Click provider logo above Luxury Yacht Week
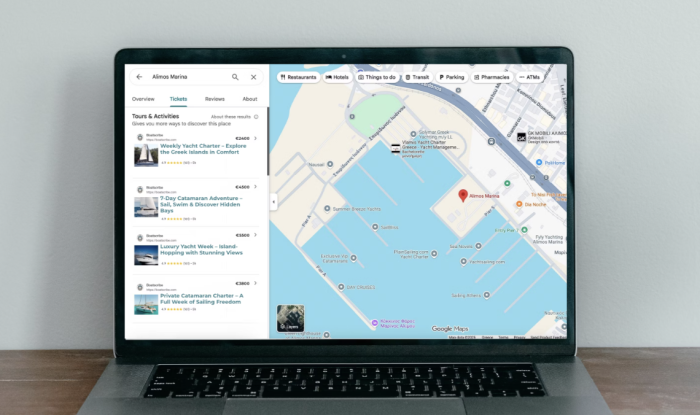The width and height of the screenshot is (700, 415). [x=140, y=238]
